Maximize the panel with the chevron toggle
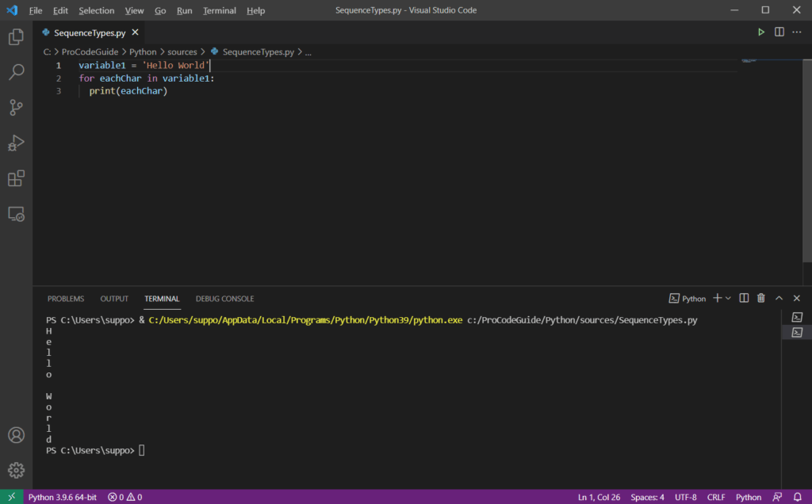 pyautogui.click(x=778, y=298)
